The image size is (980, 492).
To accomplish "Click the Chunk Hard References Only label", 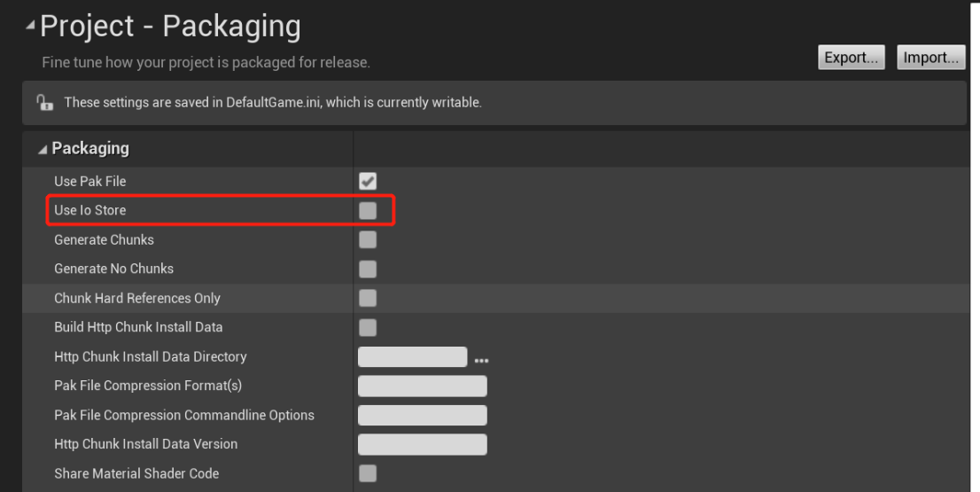I will click(x=136, y=298).
